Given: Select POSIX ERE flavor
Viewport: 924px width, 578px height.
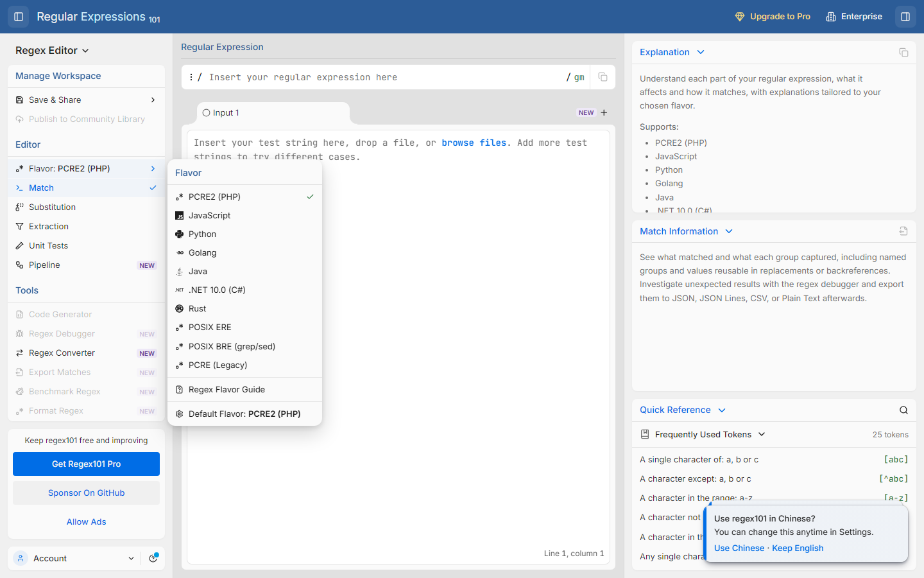Looking at the screenshot, I should (244, 328).
